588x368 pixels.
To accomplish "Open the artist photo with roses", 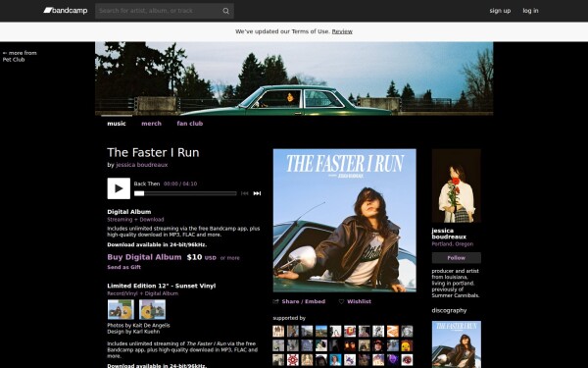I will pyautogui.click(x=457, y=185).
